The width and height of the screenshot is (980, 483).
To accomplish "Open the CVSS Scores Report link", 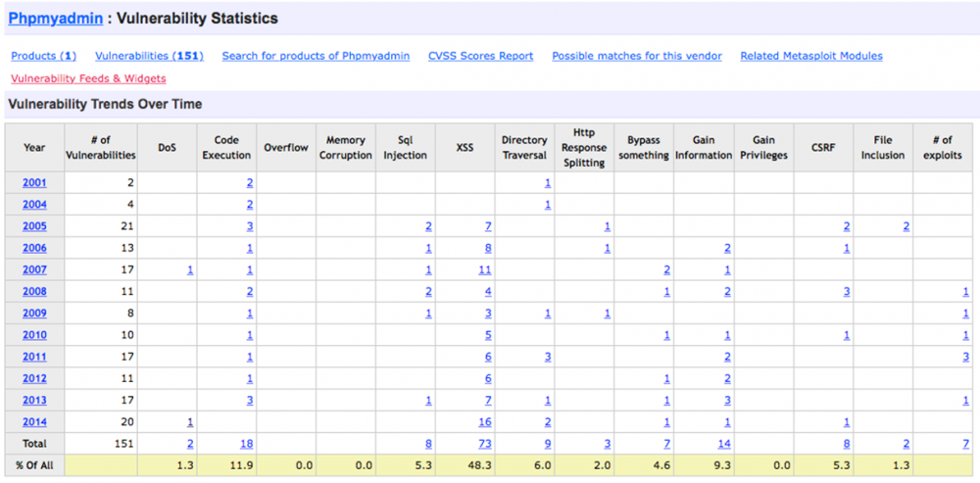I will tap(480, 56).
